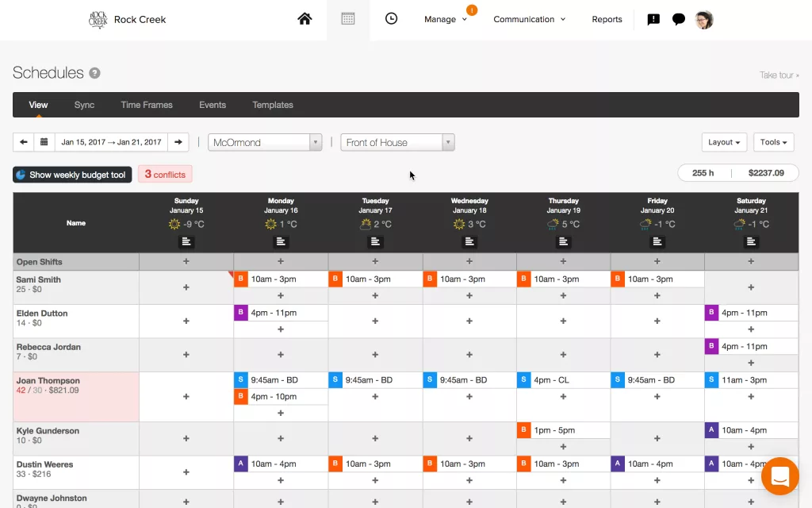Click the help question mark beside Schedules
The width and height of the screenshot is (812, 508).
[x=94, y=73]
